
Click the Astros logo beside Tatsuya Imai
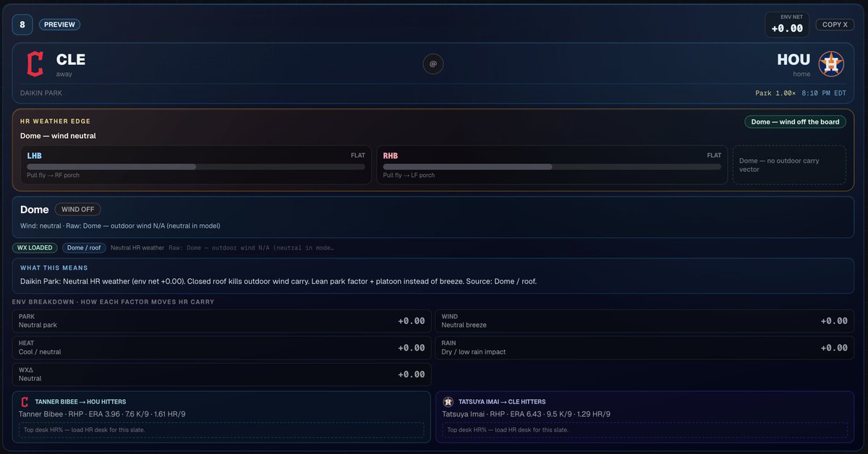coord(448,402)
